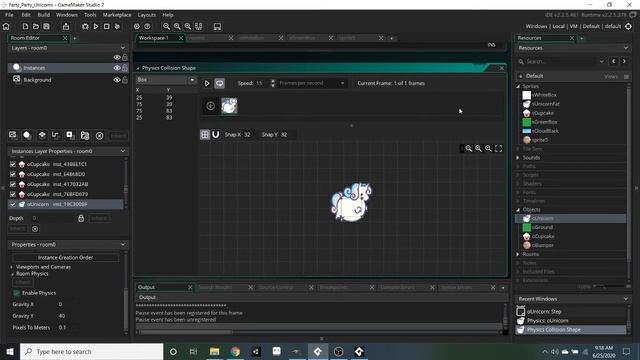
Task: Add a frame with the plus circle
Action: click(210, 106)
